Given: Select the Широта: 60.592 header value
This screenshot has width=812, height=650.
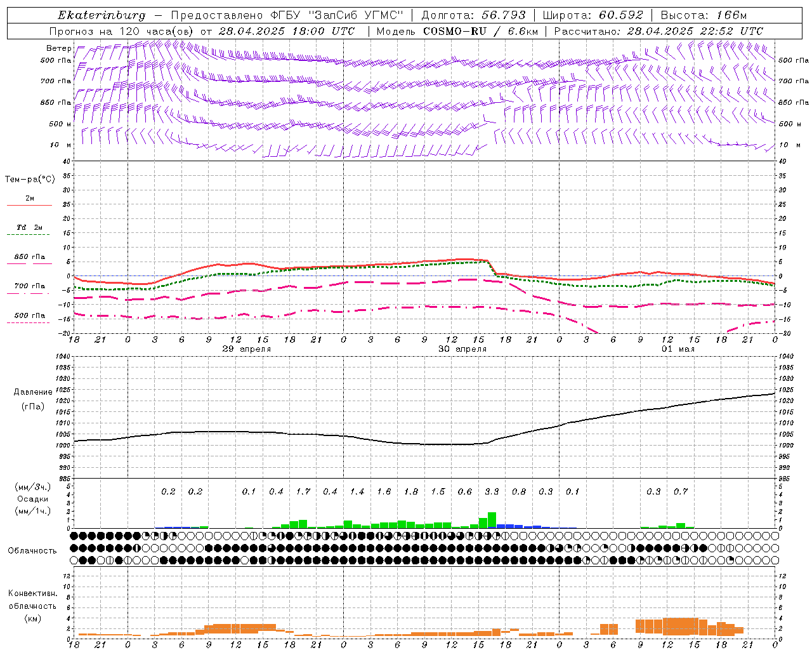Looking at the screenshot, I should 593,15.
